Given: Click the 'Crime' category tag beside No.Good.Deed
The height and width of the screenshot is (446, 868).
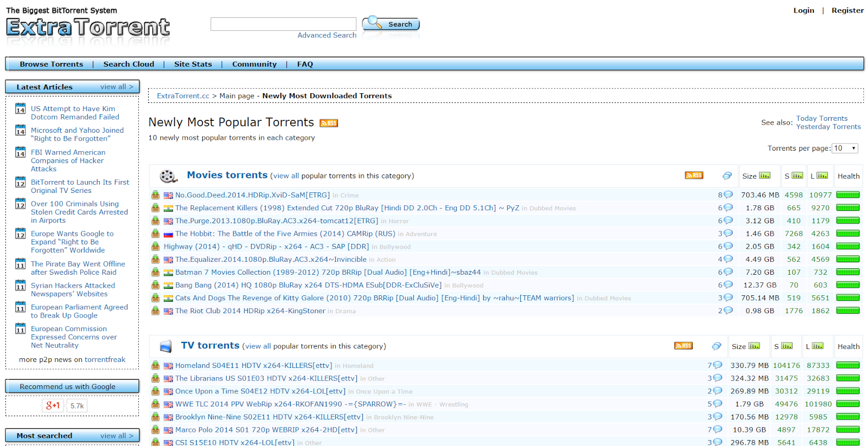Looking at the screenshot, I should point(349,196).
